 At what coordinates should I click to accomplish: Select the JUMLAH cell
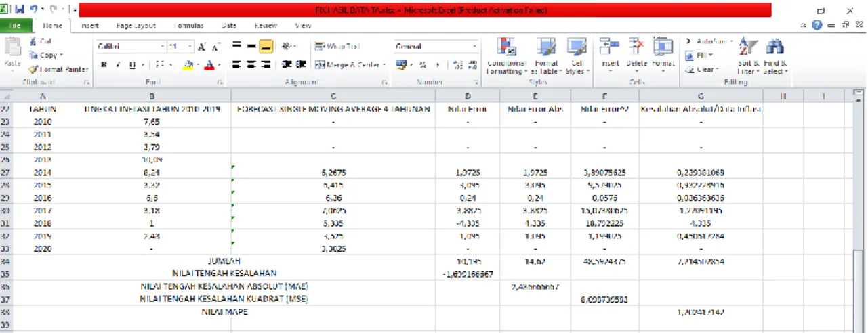[x=224, y=261]
